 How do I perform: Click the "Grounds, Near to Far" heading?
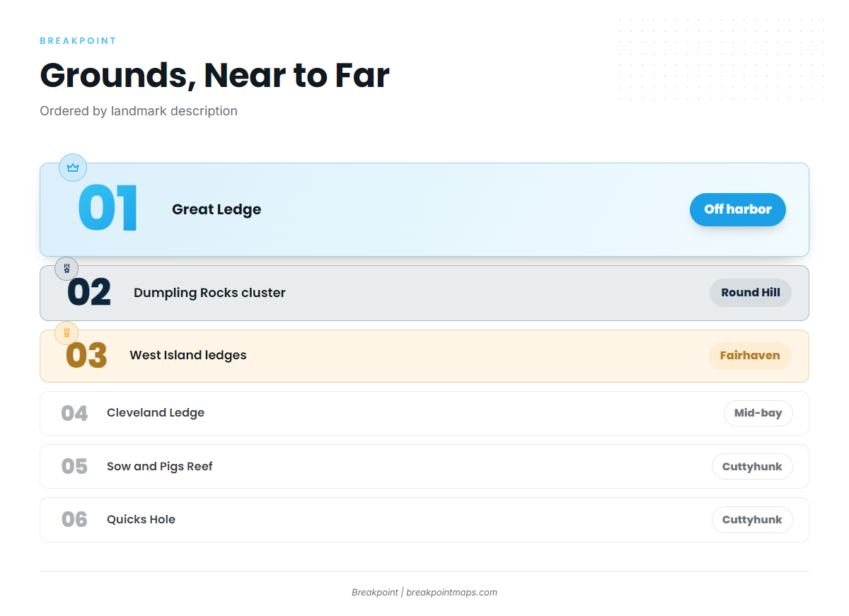(214, 75)
